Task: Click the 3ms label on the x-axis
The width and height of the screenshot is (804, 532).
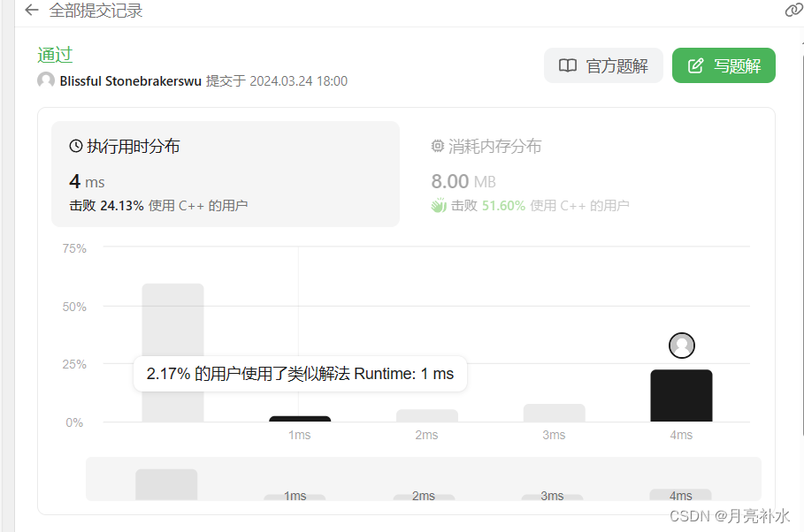Action: tap(554, 434)
